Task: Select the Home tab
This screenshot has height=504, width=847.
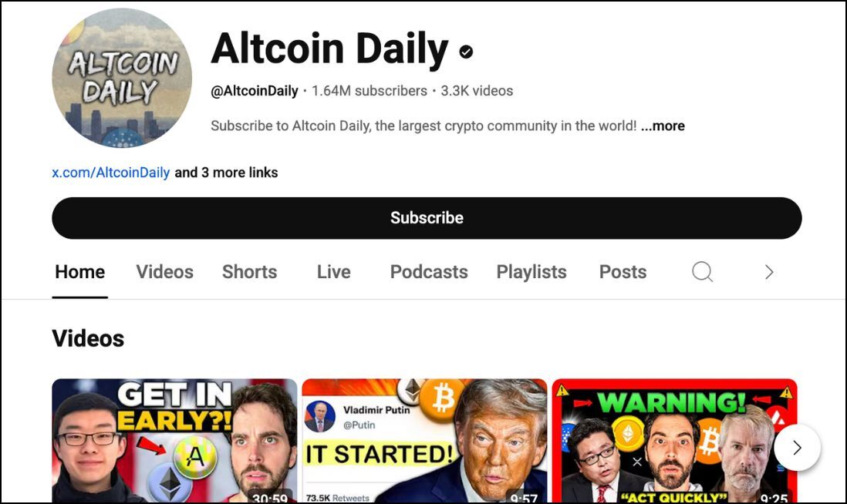Action: pyautogui.click(x=80, y=272)
